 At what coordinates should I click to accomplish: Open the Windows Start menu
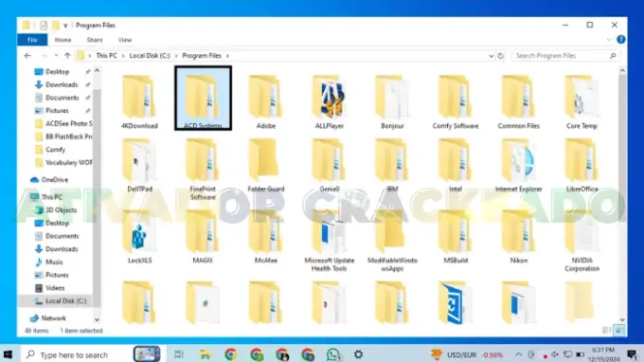coord(8,354)
